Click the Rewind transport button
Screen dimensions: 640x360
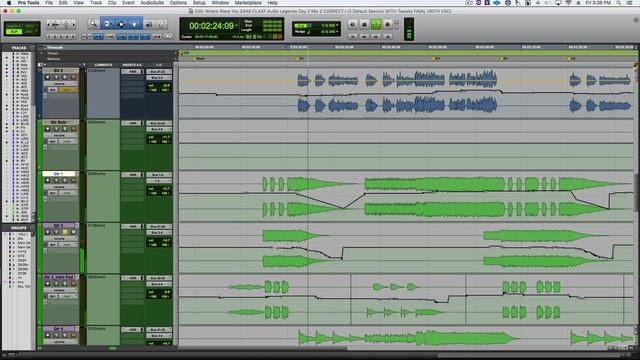click(x=364, y=36)
